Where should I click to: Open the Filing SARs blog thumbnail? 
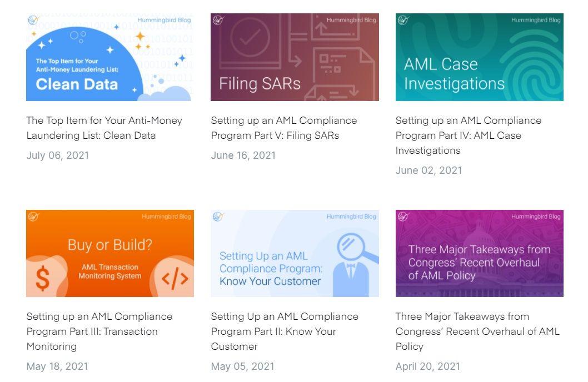click(295, 57)
